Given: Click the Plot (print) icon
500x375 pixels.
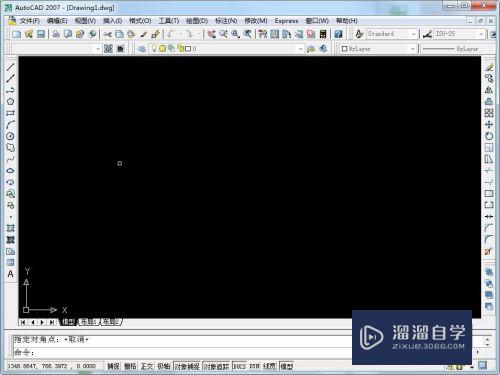Looking at the screenshot, I should pyautogui.click(x=56, y=34).
